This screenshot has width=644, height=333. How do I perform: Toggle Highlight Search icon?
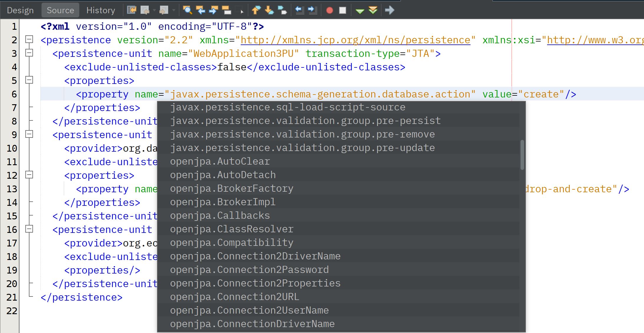(227, 10)
